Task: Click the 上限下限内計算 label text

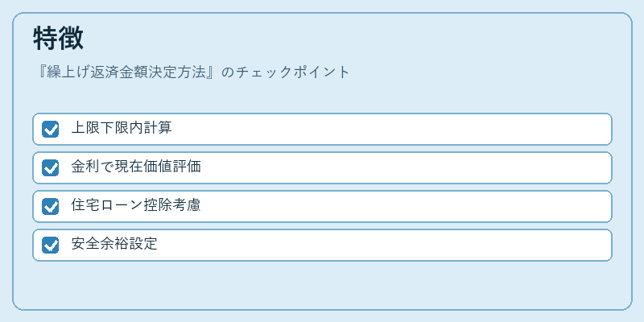Action: pyautogui.click(x=122, y=128)
